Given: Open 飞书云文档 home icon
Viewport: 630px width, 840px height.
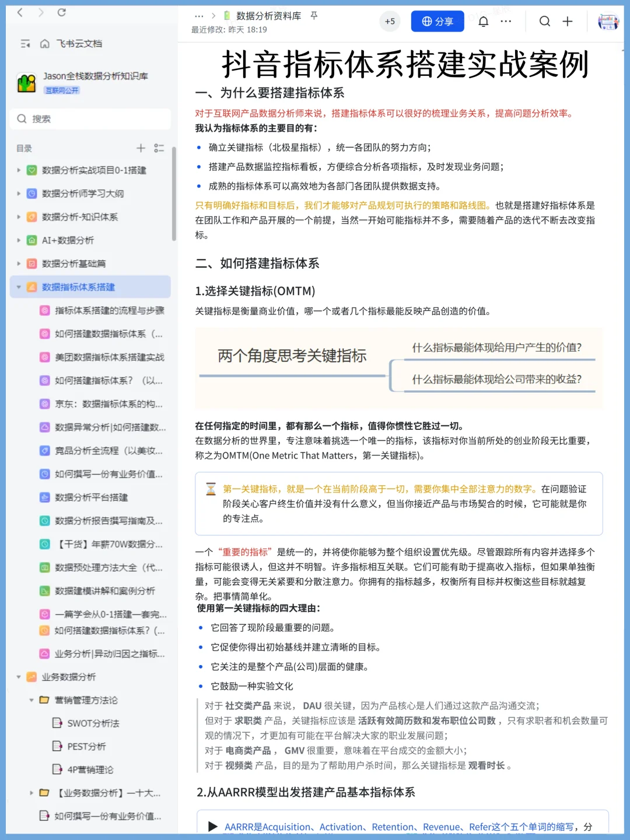Looking at the screenshot, I should point(44,43).
